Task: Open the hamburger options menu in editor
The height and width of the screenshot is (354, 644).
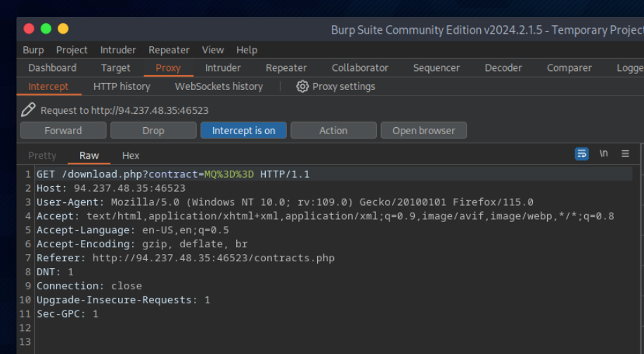Action: (x=625, y=154)
